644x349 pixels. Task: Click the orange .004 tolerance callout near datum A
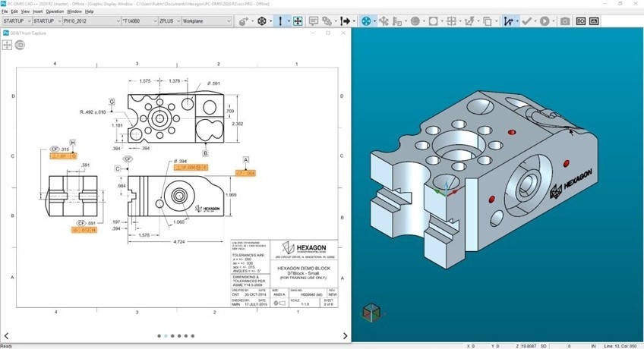point(245,173)
